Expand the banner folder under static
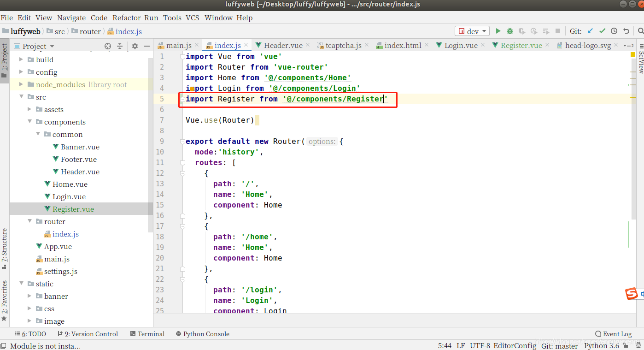Image resolution: width=644 pixels, height=350 pixels. pyautogui.click(x=29, y=296)
